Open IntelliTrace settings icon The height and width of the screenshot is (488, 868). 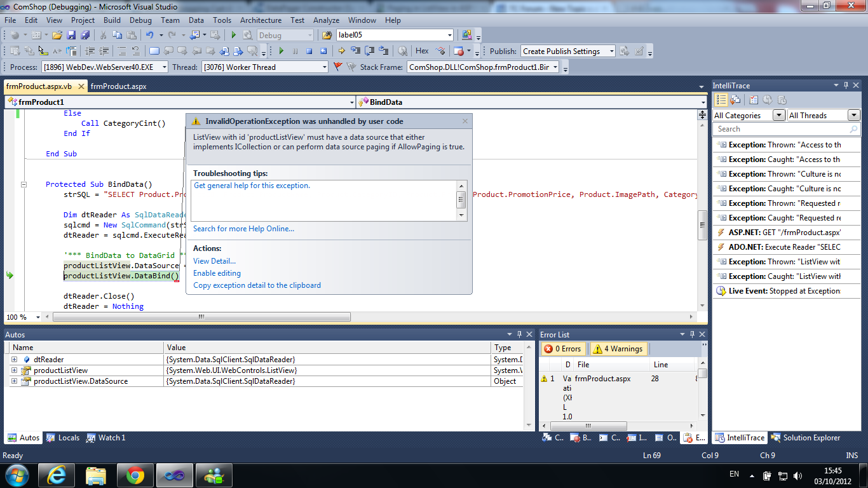click(754, 100)
